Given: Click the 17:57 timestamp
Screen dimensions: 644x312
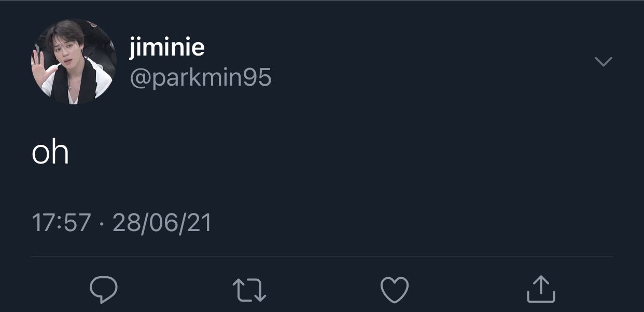Looking at the screenshot, I should (61, 223).
